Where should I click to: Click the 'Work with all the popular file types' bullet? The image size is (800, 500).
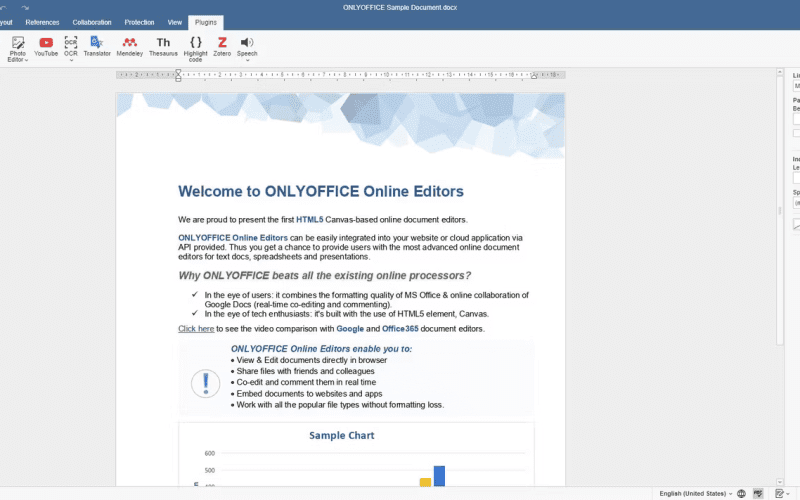tap(340, 405)
